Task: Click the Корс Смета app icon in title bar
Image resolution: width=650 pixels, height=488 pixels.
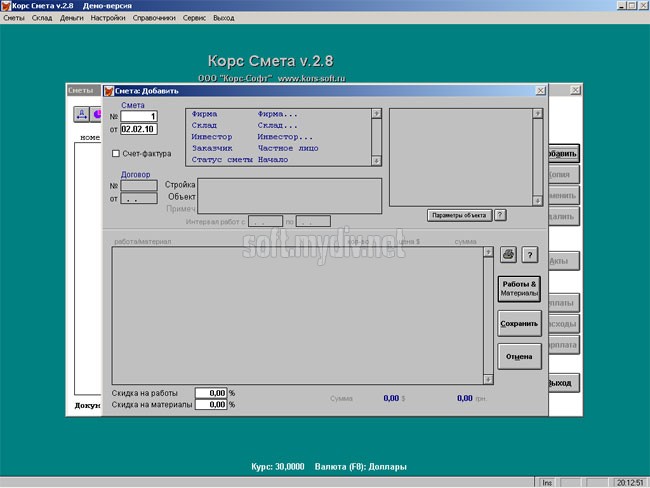Action: [6, 6]
